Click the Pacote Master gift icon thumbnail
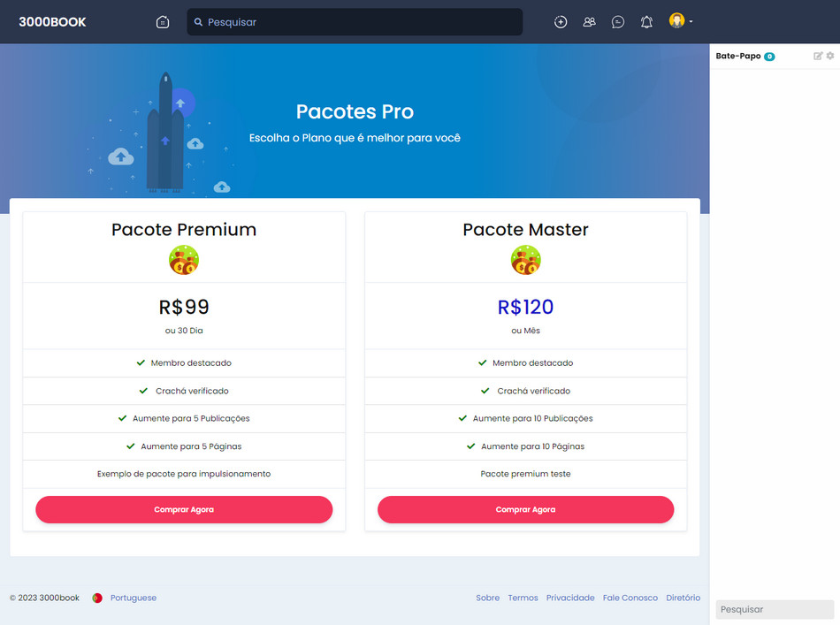 [525, 259]
